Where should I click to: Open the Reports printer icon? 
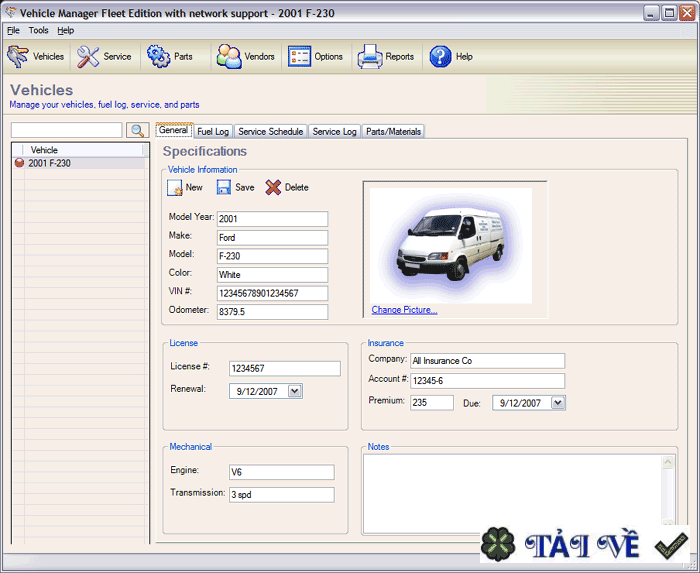(x=386, y=57)
